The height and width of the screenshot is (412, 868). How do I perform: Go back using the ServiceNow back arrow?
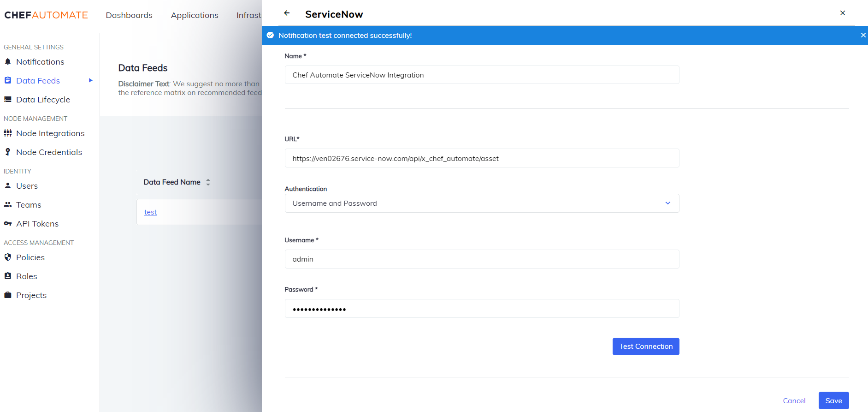[287, 13]
